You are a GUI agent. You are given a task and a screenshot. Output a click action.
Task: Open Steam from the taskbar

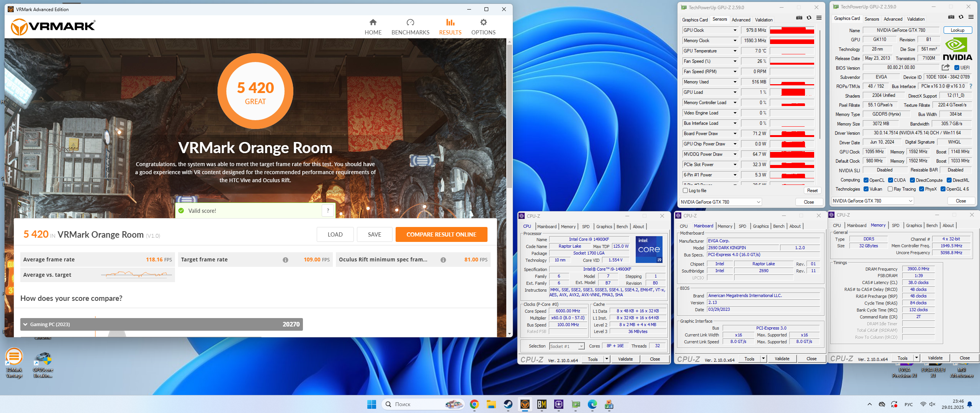tap(508, 404)
